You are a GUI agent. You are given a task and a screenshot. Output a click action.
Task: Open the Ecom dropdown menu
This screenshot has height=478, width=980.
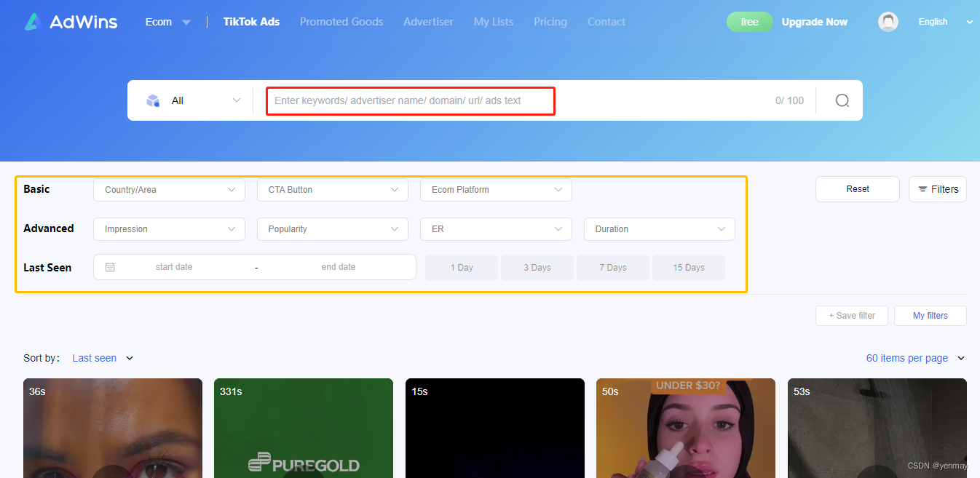click(167, 22)
